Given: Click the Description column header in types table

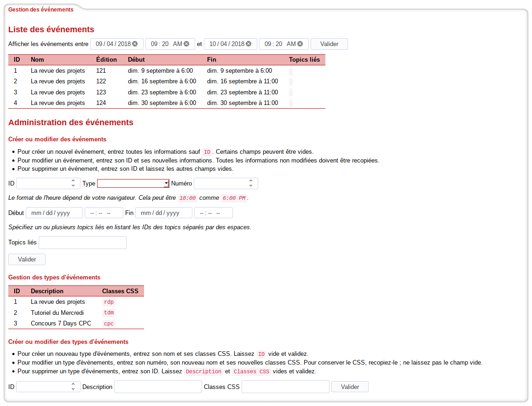Looking at the screenshot, I should tap(47, 291).
